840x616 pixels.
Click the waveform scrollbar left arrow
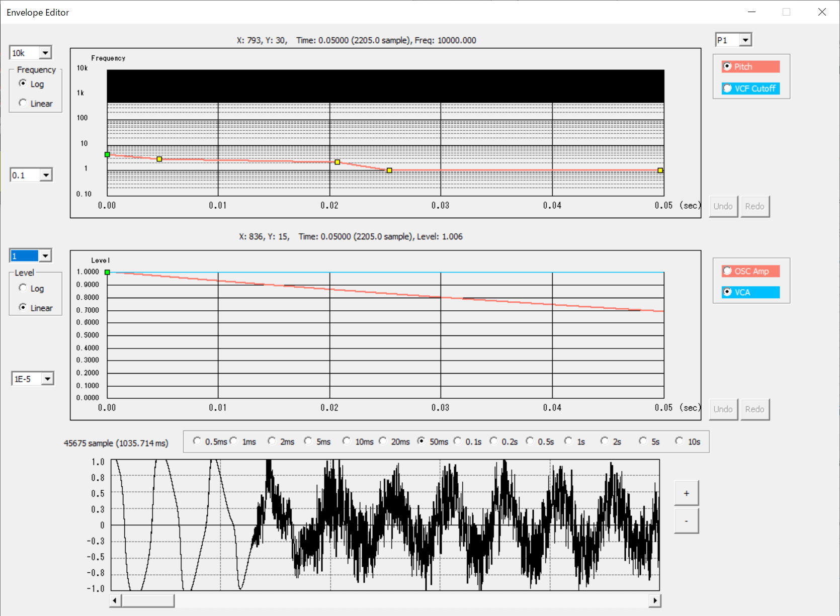[x=115, y=600]
